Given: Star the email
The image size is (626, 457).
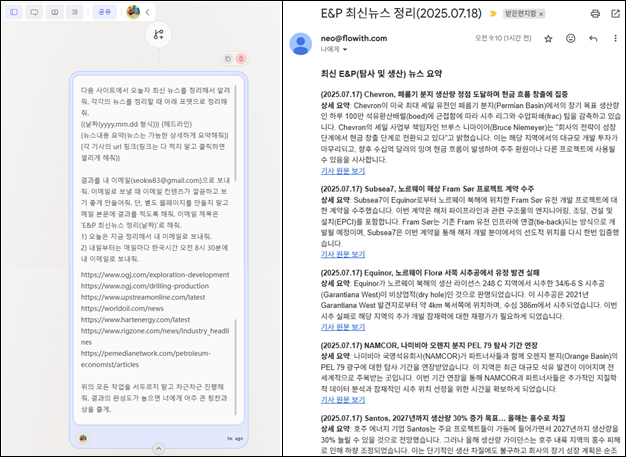Looking at the screenshot, I should coord(548,38).
